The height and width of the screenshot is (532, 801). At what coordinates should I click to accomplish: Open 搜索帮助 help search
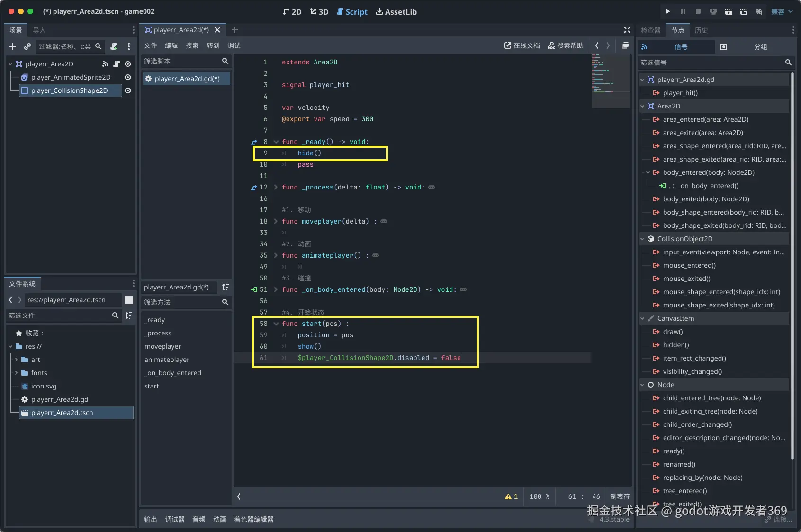[x=566, y=45]
